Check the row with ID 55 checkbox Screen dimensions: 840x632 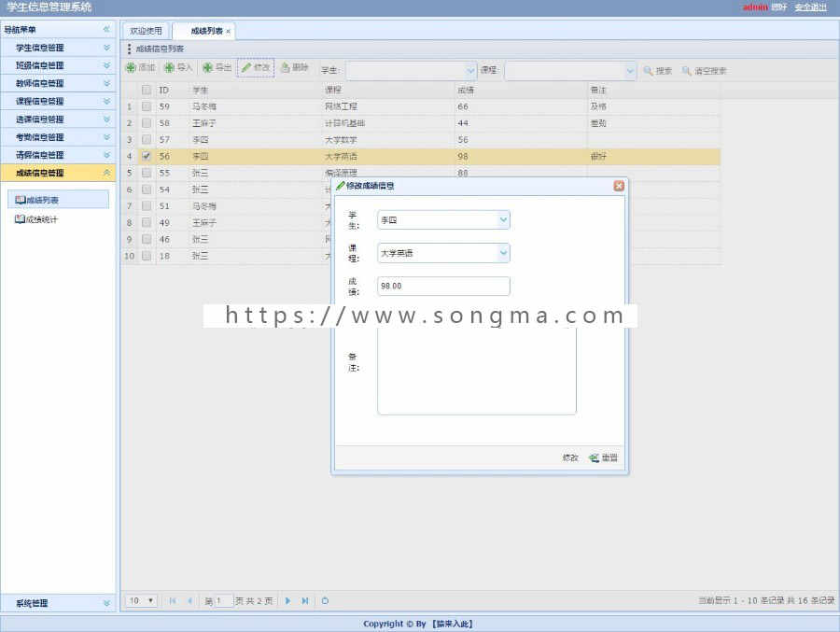point(147,173)
